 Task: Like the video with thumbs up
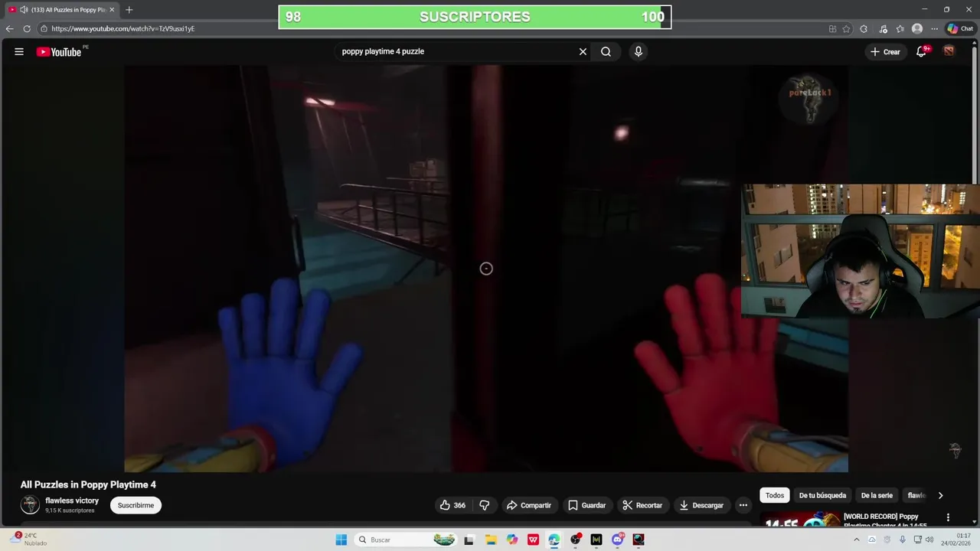[452, 505]
